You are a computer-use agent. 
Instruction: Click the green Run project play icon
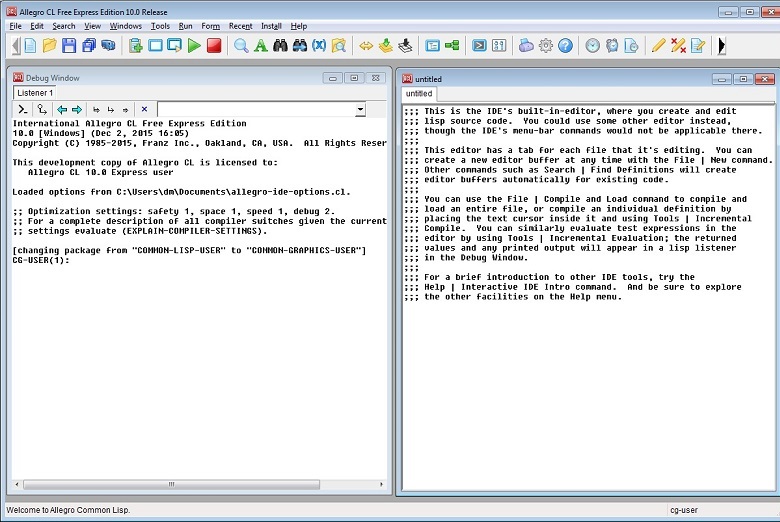tap(194, 45)
